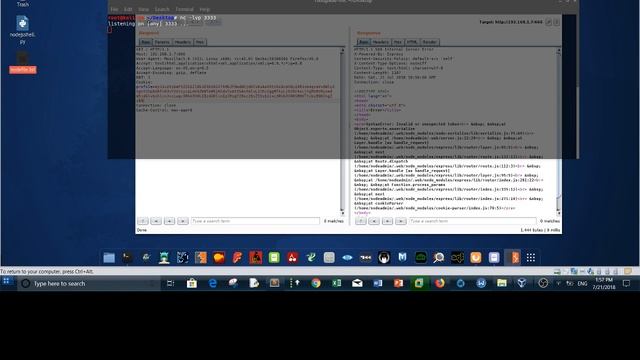Click response search previous '<' button

[374, 221]
